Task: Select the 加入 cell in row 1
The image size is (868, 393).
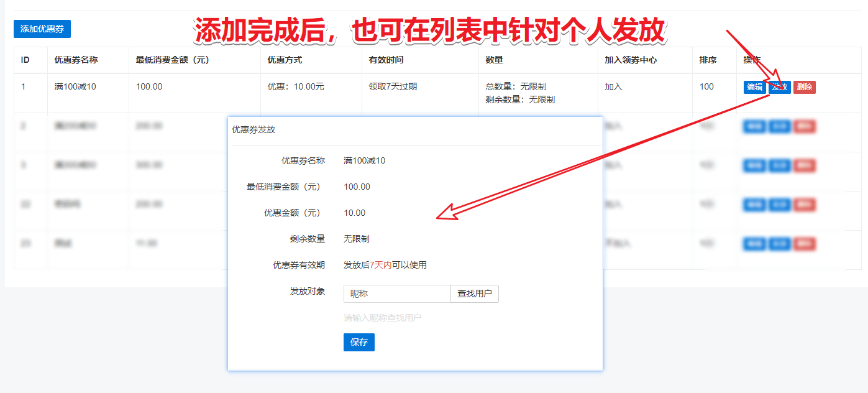Action: coord(613,86)
